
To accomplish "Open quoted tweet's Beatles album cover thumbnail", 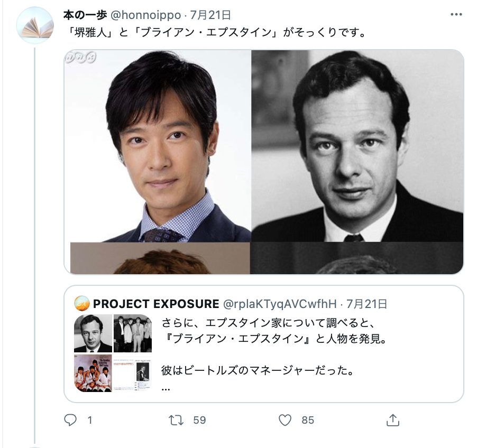I will point(93,373).
